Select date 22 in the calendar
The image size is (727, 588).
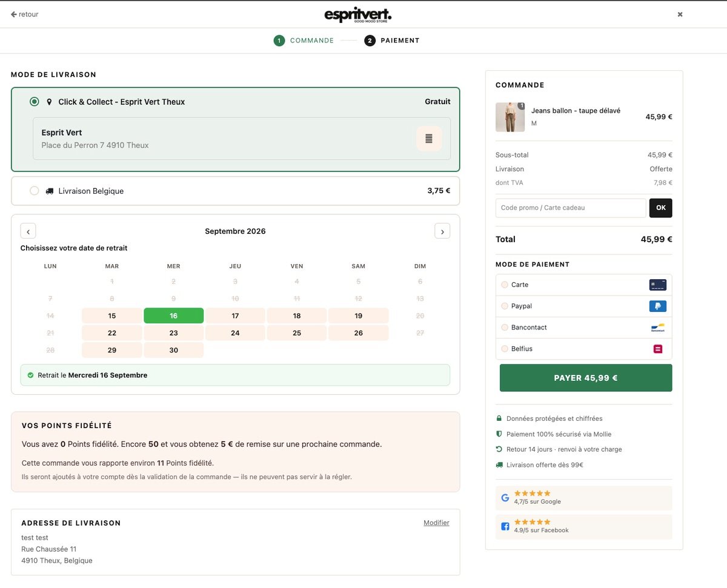[x=112, y=333]
